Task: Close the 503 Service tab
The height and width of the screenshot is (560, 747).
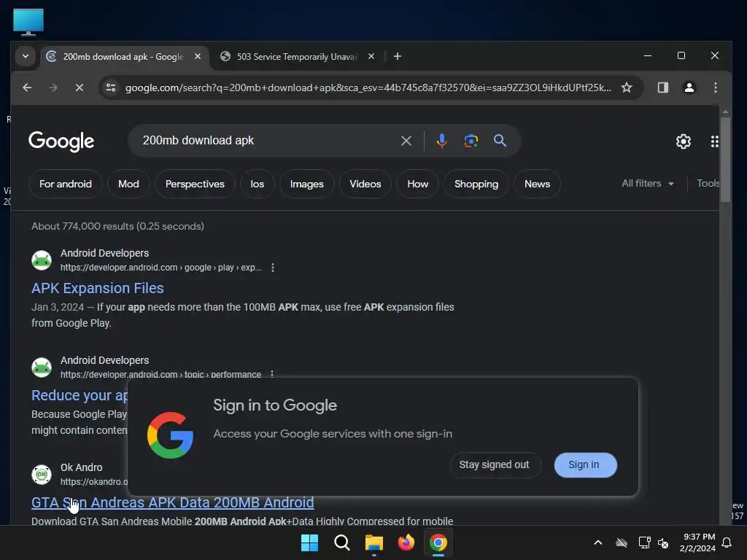Action: point(371,56)
